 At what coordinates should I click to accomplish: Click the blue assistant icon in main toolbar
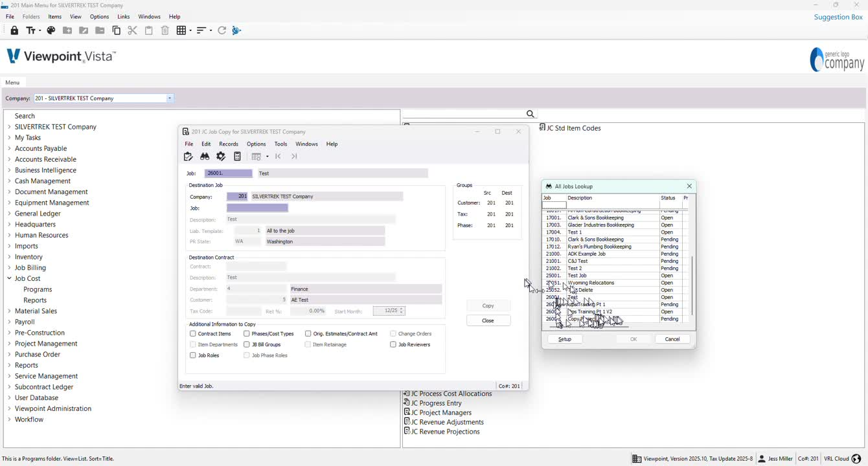(236, 30)
